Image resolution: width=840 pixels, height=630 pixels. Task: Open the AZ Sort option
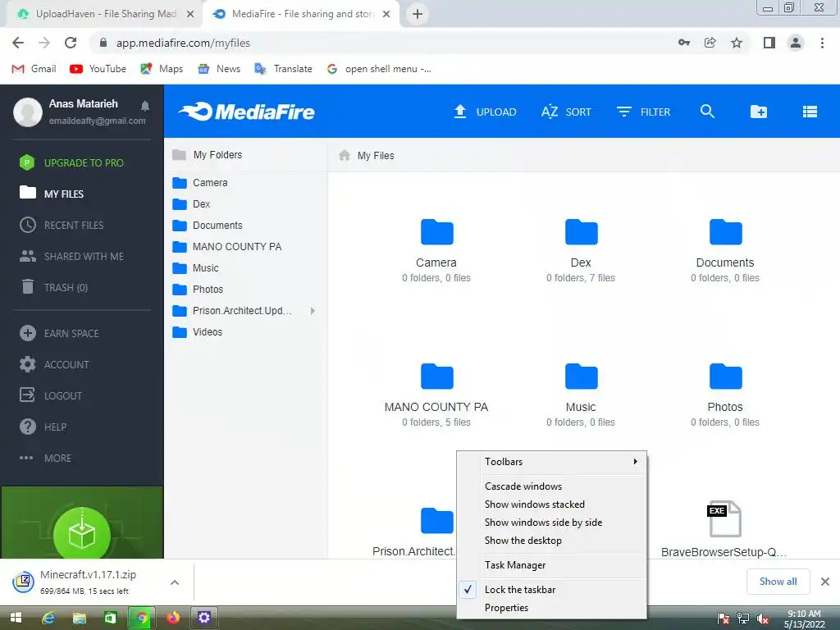coord(566,112)
